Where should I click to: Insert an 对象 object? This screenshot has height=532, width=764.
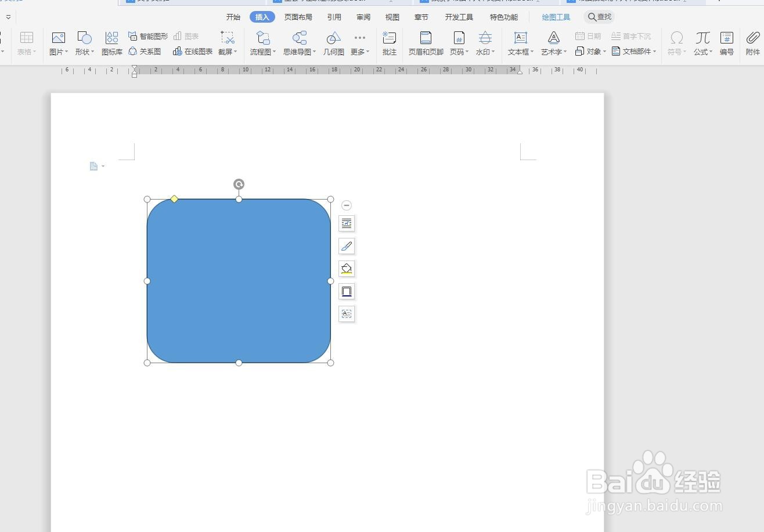tap(590, 51)
